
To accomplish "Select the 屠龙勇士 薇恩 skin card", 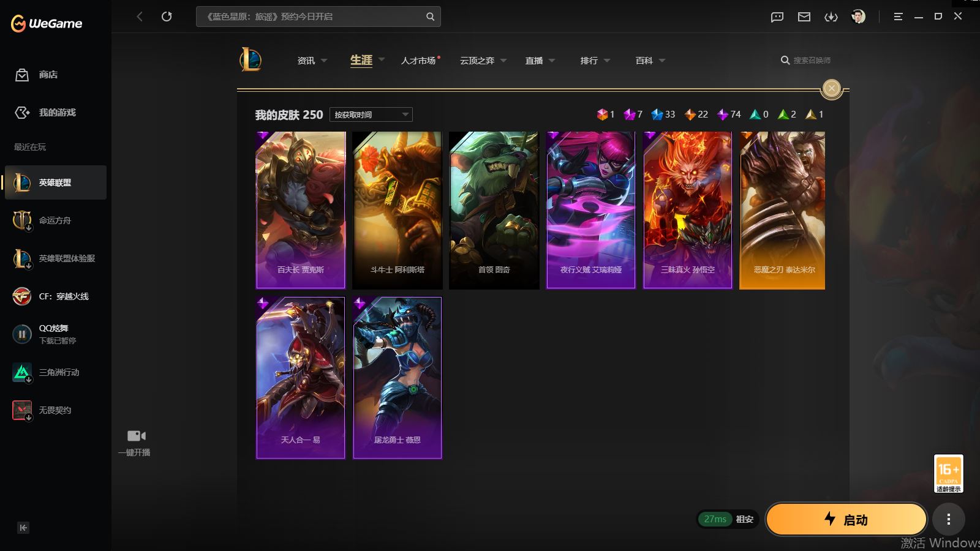I will click(398, 378).
